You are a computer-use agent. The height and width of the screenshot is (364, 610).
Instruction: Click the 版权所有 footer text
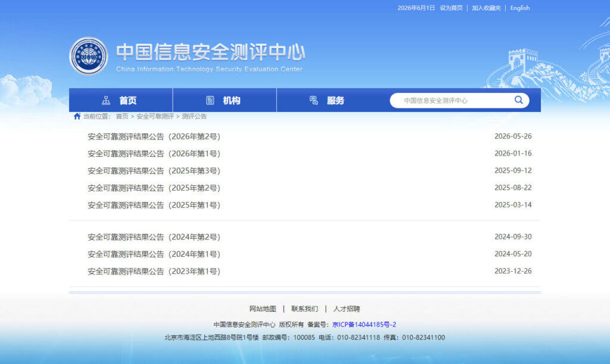click(291, 324)
